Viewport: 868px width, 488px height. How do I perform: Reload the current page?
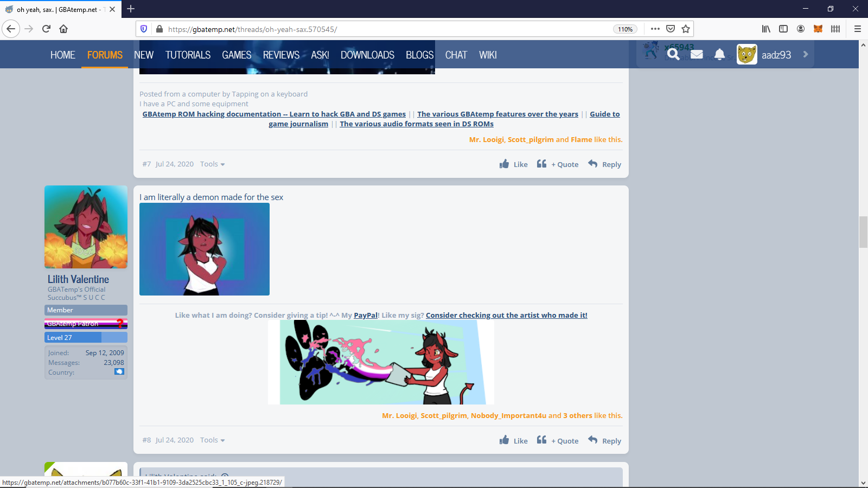pyautogui.click(x=46, y=29)
